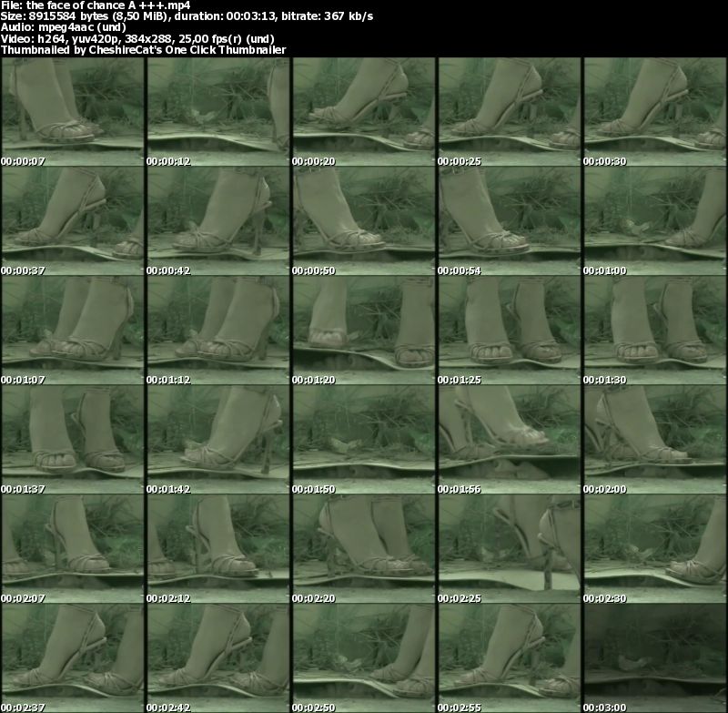Select the thumbnail stamped 00:00:12

(x=218, y=112)
